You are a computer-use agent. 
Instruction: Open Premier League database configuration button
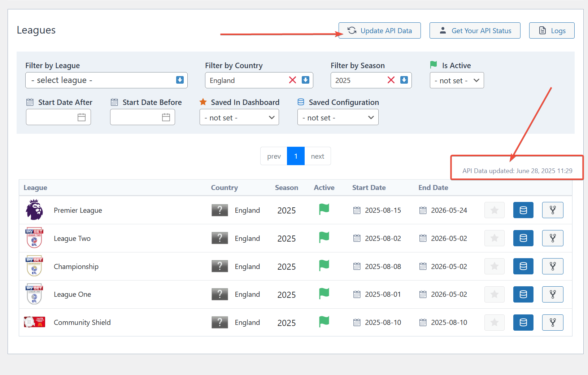click(523, 210)
